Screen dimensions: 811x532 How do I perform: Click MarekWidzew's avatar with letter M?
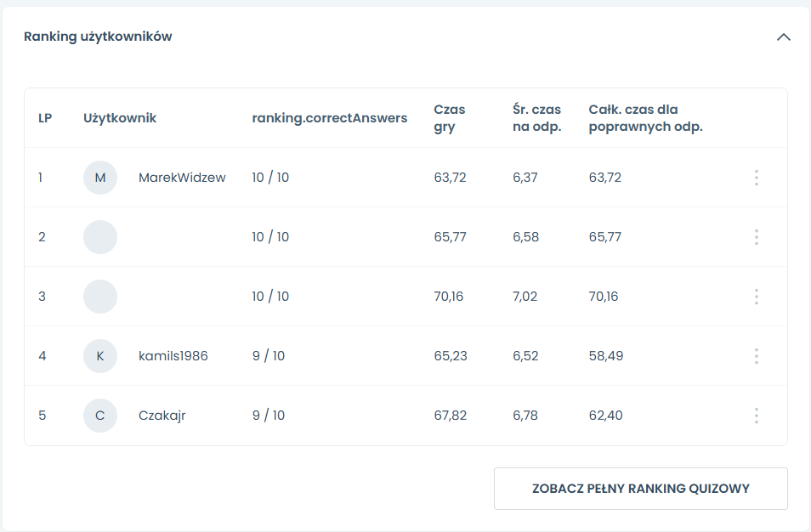click(x=100, y=178)
